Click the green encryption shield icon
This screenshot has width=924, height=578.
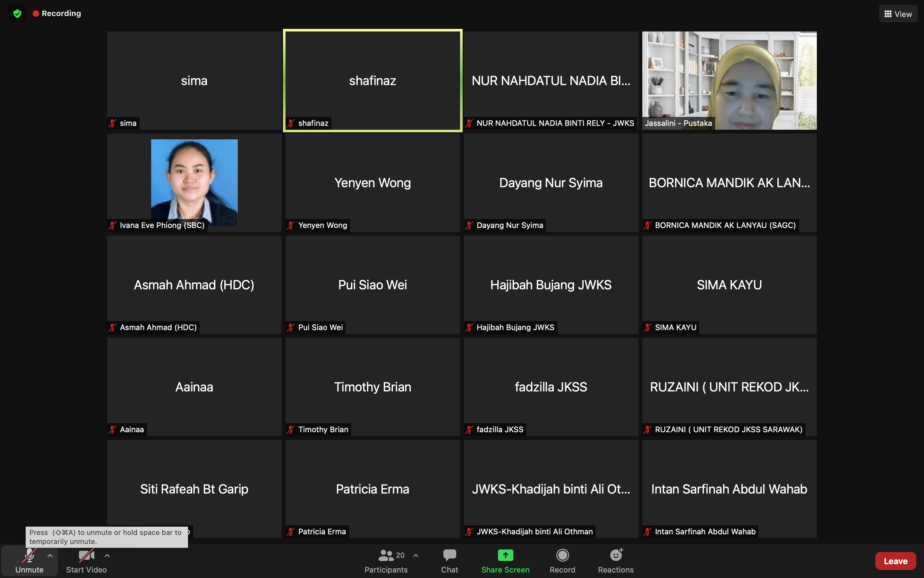[17, 13]
